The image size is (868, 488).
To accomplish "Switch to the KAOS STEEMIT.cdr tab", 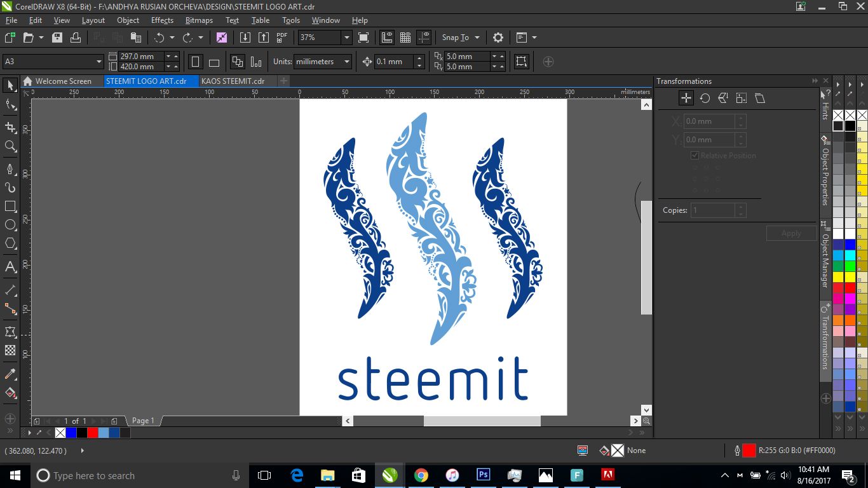I will click(x=232, y=81).
